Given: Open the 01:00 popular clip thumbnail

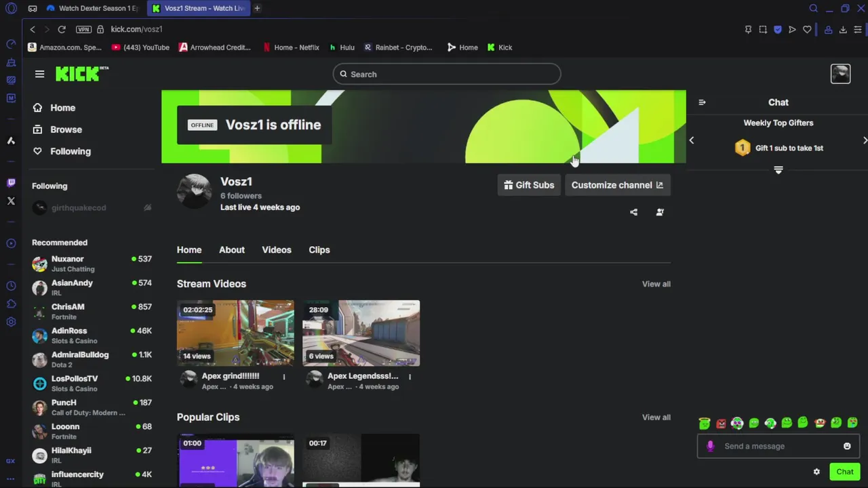Looking at the screenshot, I should 235,460.
